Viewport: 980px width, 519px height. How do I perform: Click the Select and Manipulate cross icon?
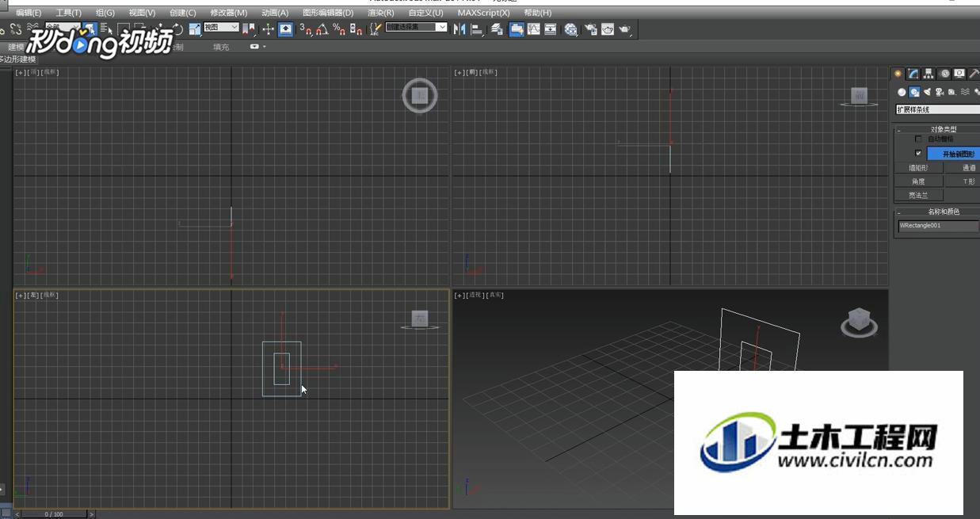[268, 29]
